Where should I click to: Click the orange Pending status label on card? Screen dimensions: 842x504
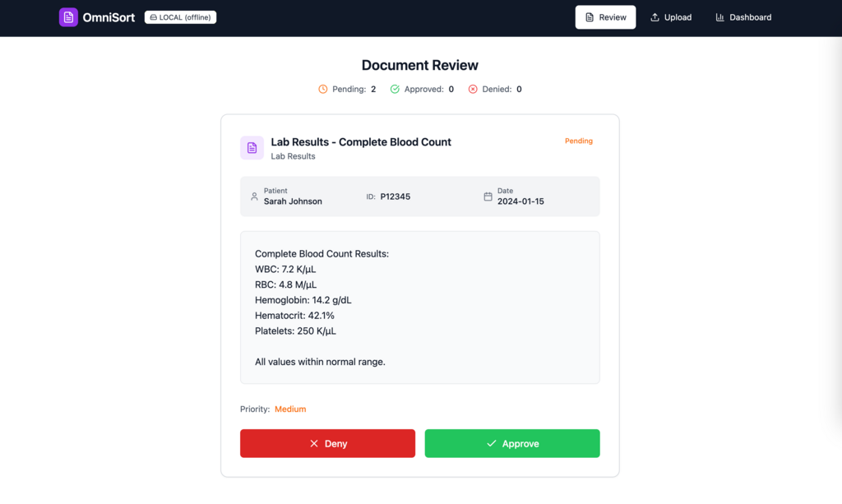click(578, 141)
